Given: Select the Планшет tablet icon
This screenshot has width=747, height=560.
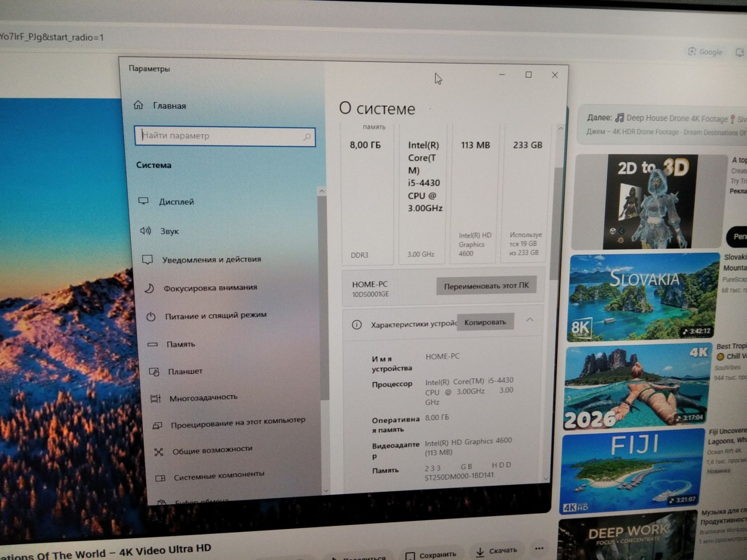Looking at the screenshot, I should coord(154,372).
